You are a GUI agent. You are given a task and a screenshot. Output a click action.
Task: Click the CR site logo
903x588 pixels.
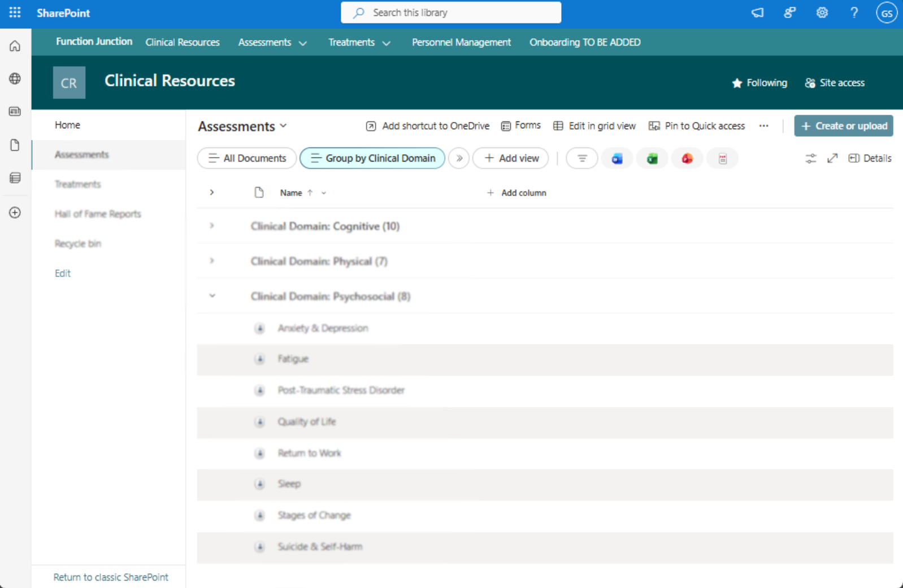click(69, 82)
